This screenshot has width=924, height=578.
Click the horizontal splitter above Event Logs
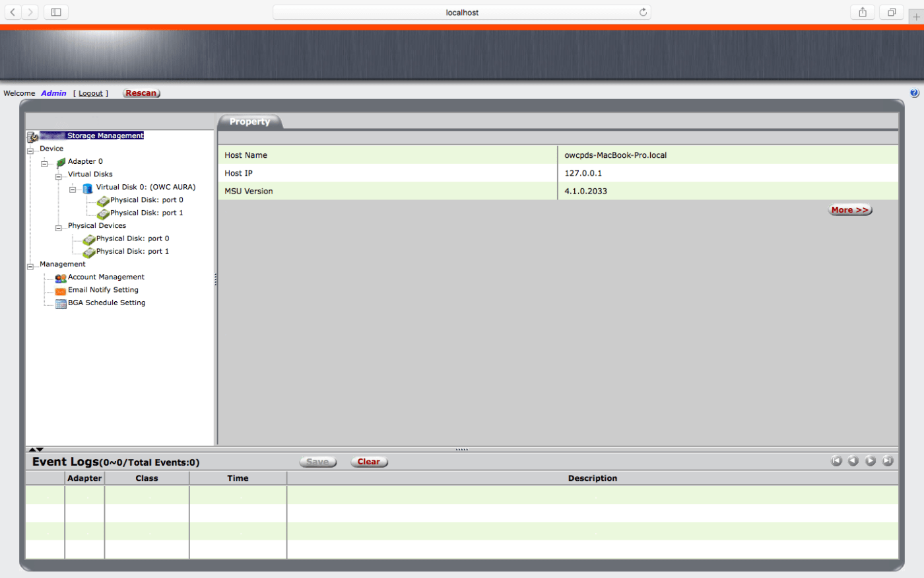point(462,449)
